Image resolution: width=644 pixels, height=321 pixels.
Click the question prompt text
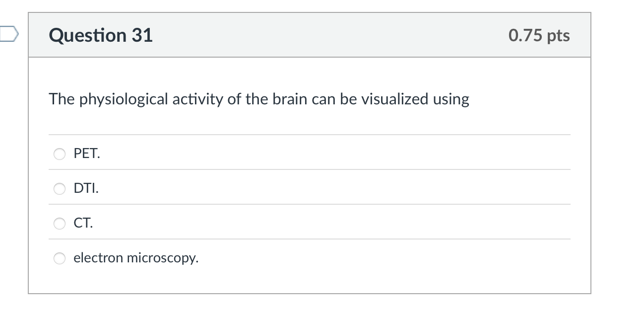click(x=258, y=99)
